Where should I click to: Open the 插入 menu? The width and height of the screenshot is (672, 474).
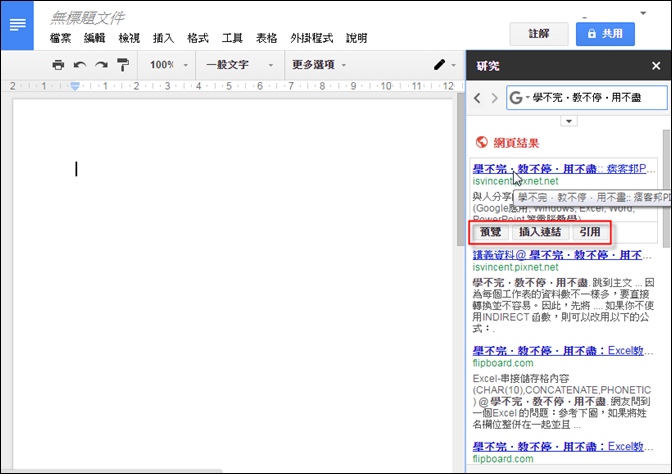pos(163,38)
